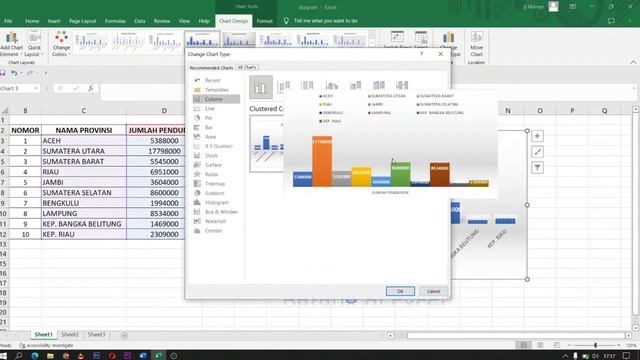Screen dimensions: 640x360
Task: Open the Home ribbon tab
Action: click(x=32, y=21)
